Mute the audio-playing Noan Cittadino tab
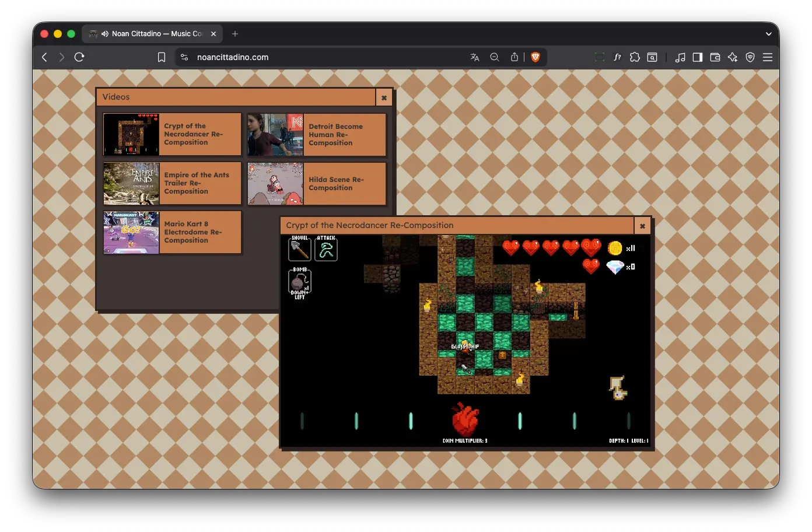The height and width of the screenshot is (532, 812). (105, 34)
